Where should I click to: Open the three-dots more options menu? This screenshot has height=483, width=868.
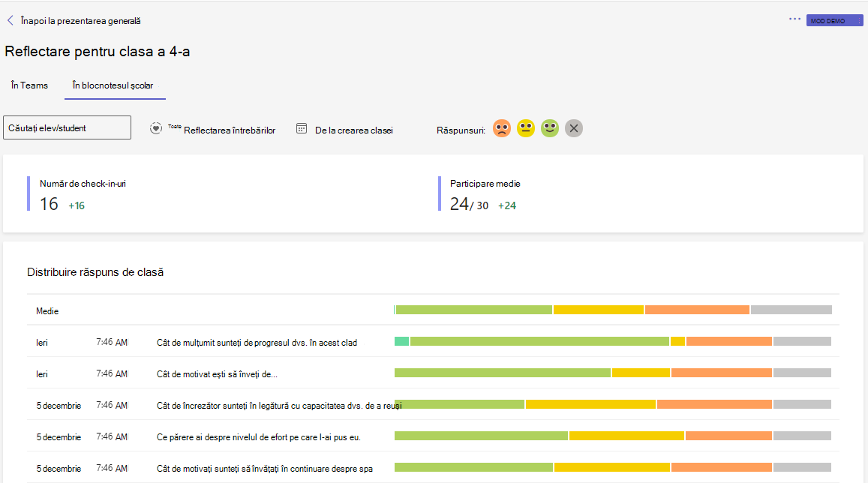click(x=794, y=19)
